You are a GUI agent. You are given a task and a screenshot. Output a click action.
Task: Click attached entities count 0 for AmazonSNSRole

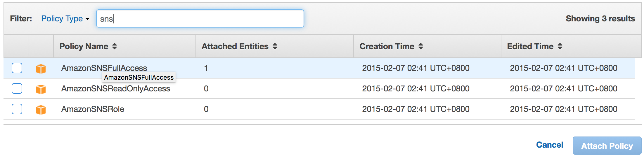click(206, 109)
